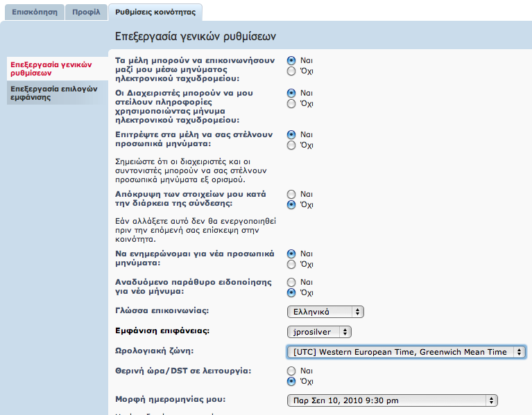The image size is (532, 415).
Task: Enable Ναι for summer time/DST
Action: click(x=291, y=371)
